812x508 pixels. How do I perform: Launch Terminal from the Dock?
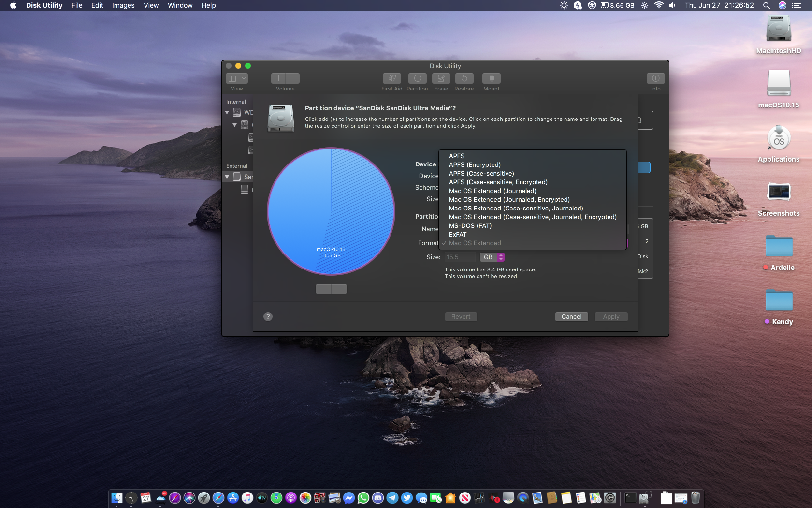pos(630,498)
